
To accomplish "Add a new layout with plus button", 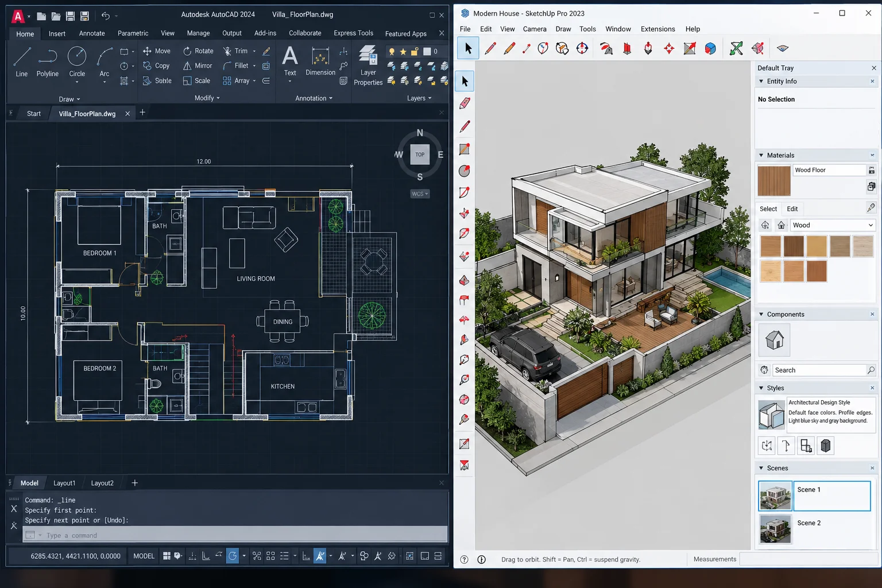I will pos(135,483).
